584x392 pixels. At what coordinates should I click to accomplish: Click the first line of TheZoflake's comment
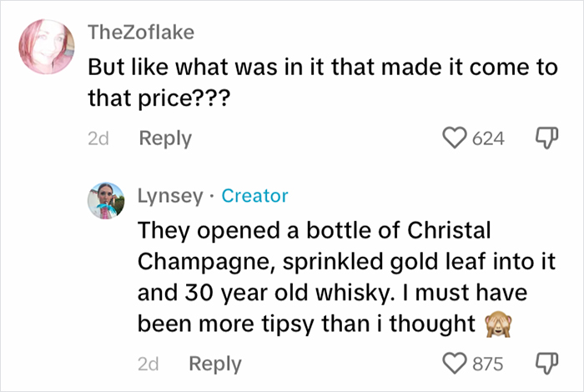tap(323, 68)
